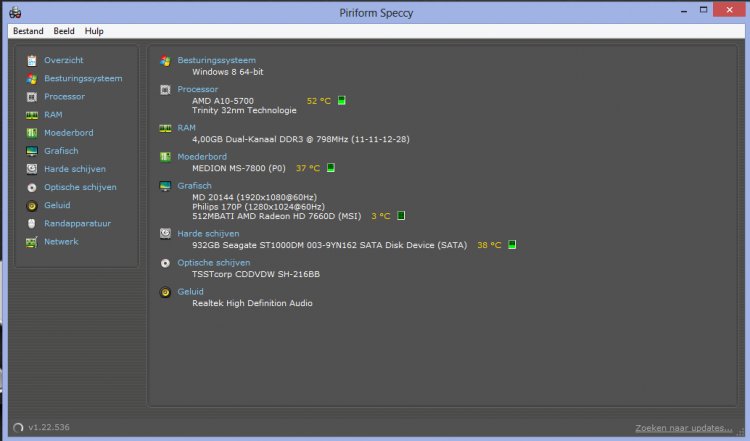Select the RAM module icon in sidebar
This screenshot has width=750, height=441.
click(x=32, y=115)
